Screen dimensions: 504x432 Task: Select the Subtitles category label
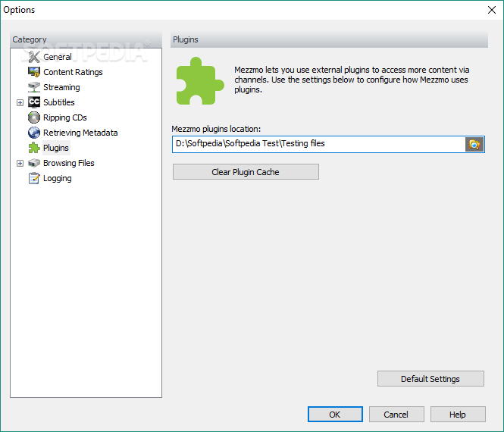(x=59, y=102)
